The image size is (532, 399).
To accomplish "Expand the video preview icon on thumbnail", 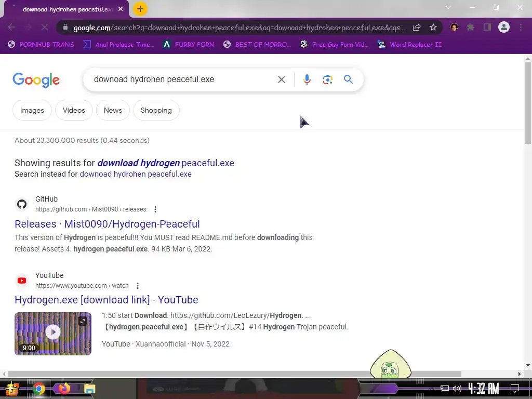I will click(x=83, y=321).
